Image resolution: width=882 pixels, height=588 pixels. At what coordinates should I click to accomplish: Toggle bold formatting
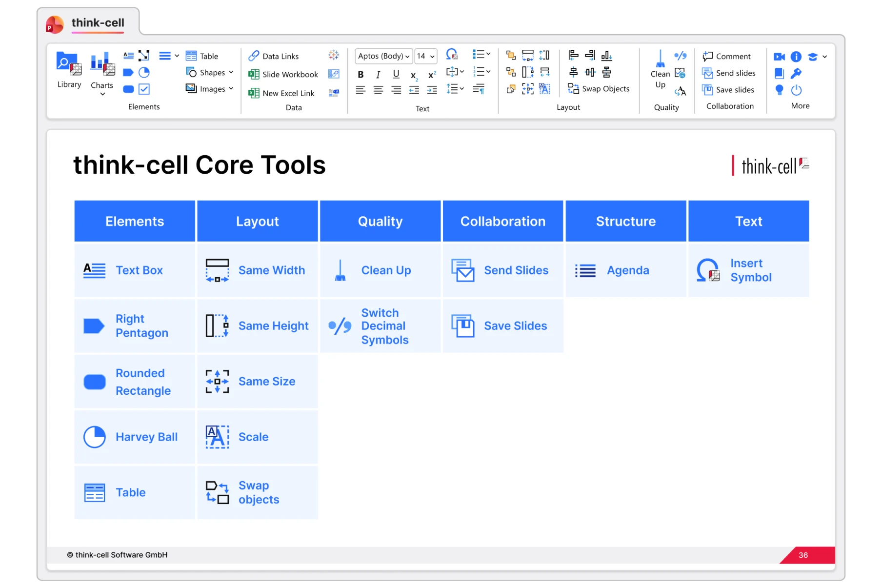point(361,74)
